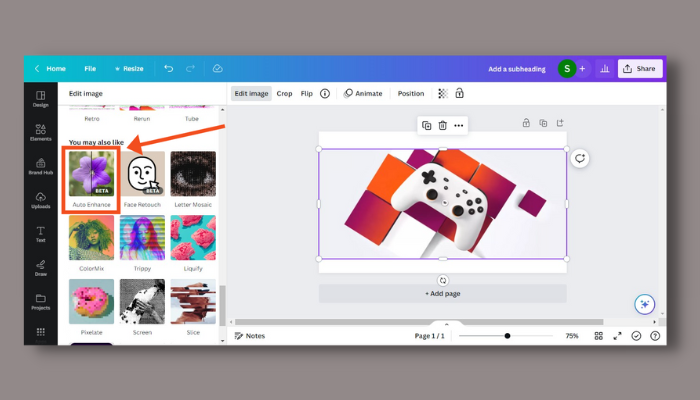Click the user avatar S

pyautogui.click(x=567, y=69)
